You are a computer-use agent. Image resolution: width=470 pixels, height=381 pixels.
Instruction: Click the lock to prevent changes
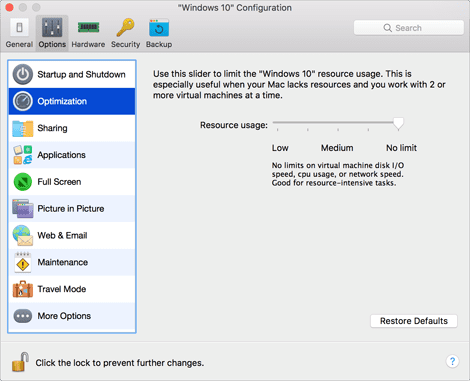(x=20, y=362)
